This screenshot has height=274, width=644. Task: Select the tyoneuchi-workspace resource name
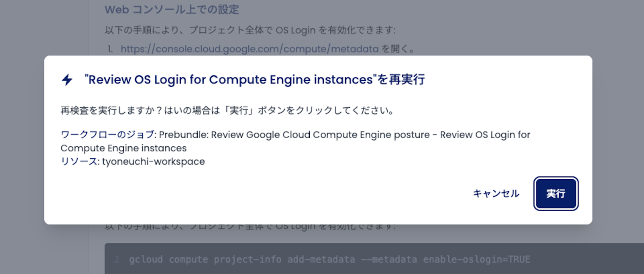coord(153,162)
